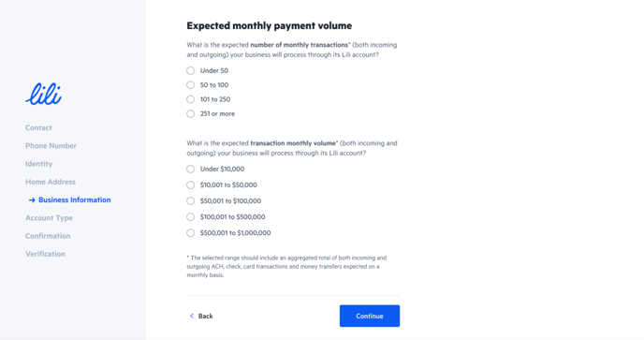Image resolution: width=644 pixels, height=340 pixels.
Task: Jump to the Verification step
Action: tap(45, 254)
